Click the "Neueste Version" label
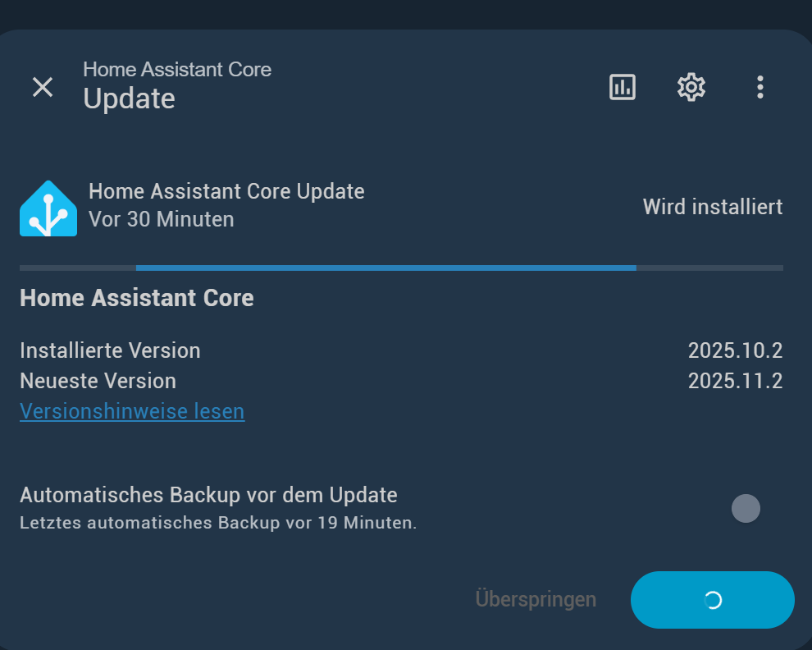This screenshot has height=650, width=812. tap(98, 381)
